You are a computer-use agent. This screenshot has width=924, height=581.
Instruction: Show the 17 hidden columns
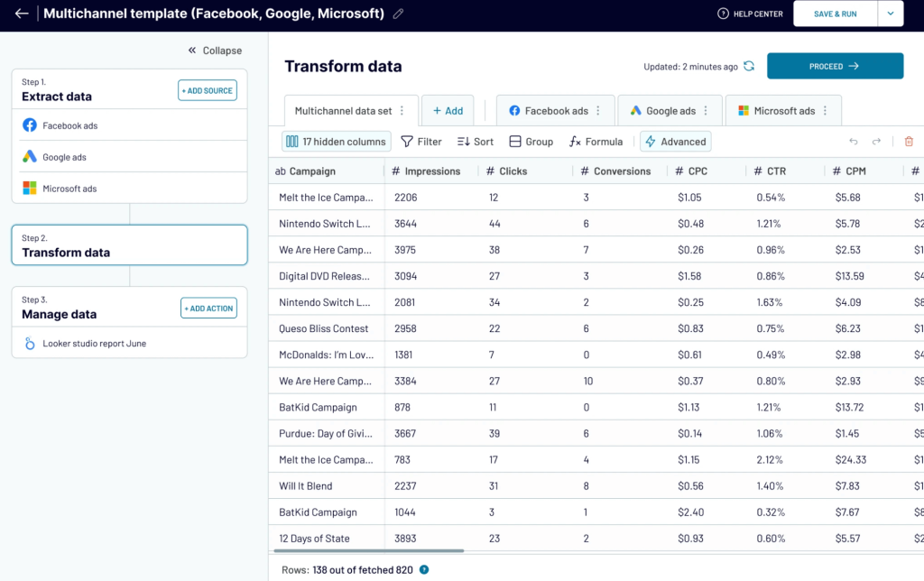coord(336,142)
